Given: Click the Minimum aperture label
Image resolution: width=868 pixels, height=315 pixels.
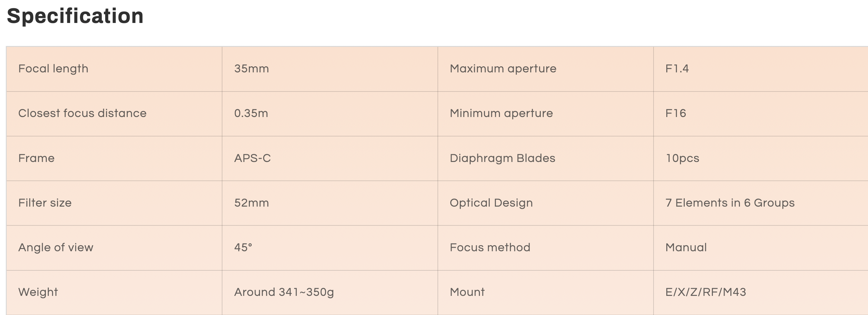Looking at the screenshot, I should 501,113.
